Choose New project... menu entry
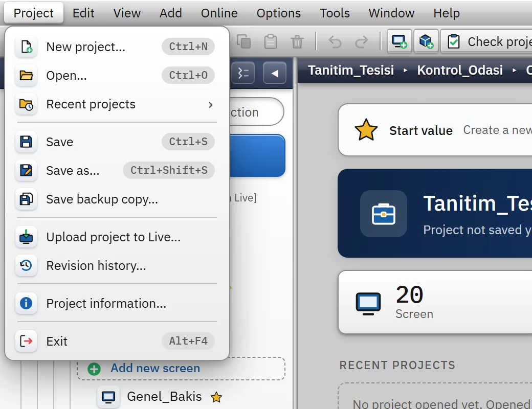Screen dimensions: 532x409 [x=117, y=47]
